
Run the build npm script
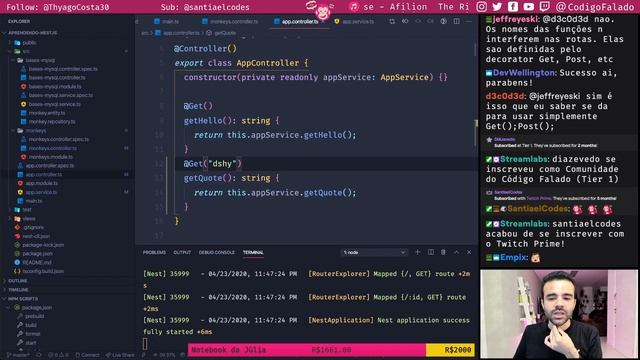coord(31,325)
